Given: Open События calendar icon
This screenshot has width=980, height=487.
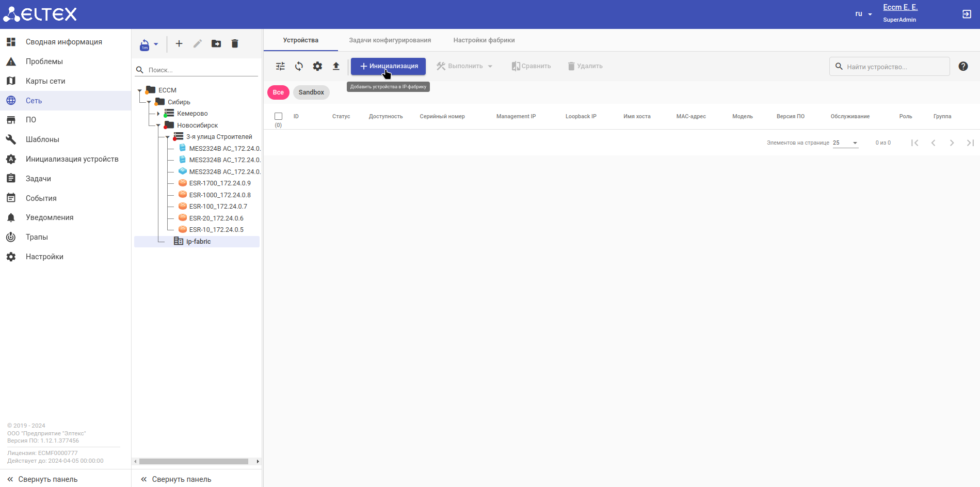Looking at the screenshot, I should (x=11, y=198).
